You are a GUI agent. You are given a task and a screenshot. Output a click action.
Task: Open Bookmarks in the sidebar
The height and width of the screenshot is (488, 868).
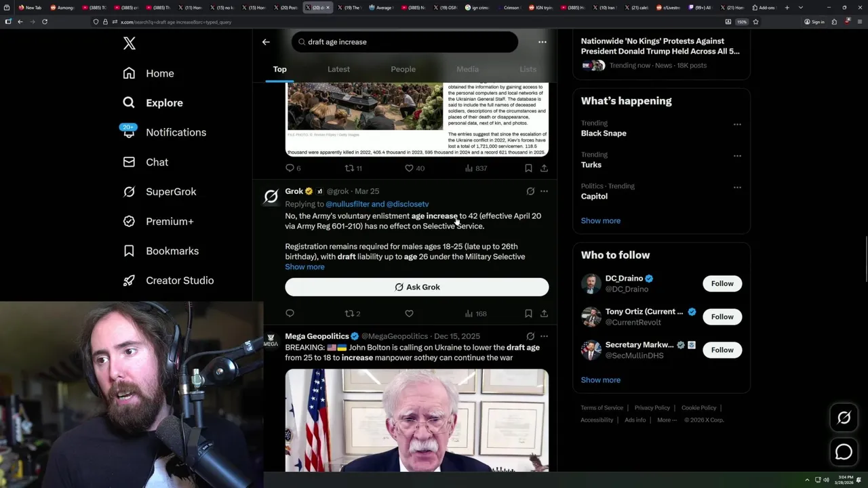pyautogui.click(x=161, y=251)
